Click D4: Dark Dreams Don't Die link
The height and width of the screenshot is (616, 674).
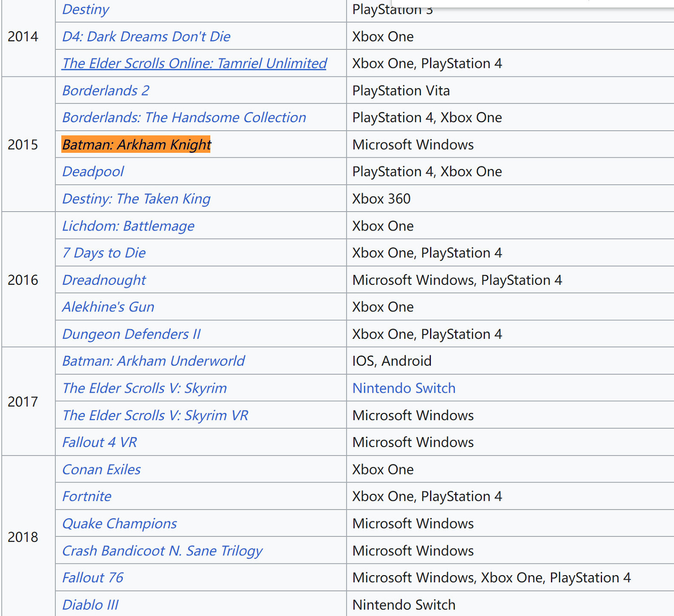click(146, 36)
